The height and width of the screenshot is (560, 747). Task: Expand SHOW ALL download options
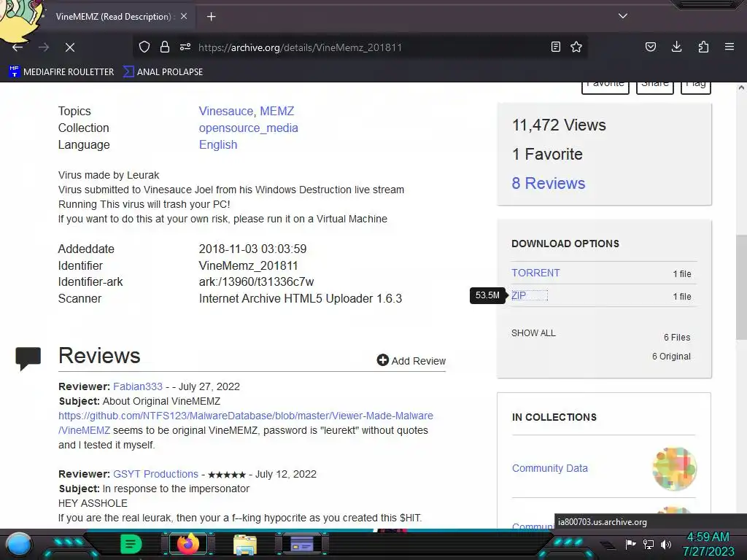tap(533, 332)
